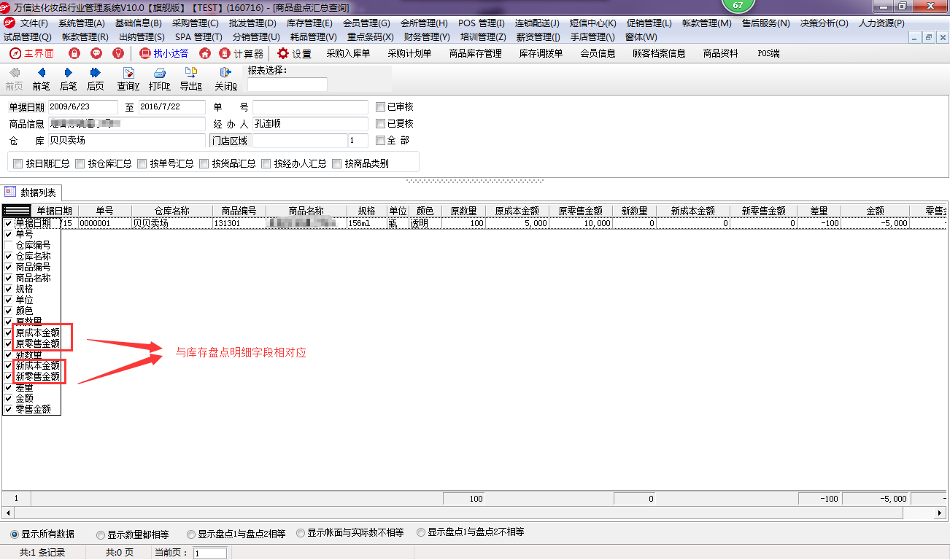Open the 主界面 home compass icon
This screenshot has width=950, height=560.
(15, 53)
